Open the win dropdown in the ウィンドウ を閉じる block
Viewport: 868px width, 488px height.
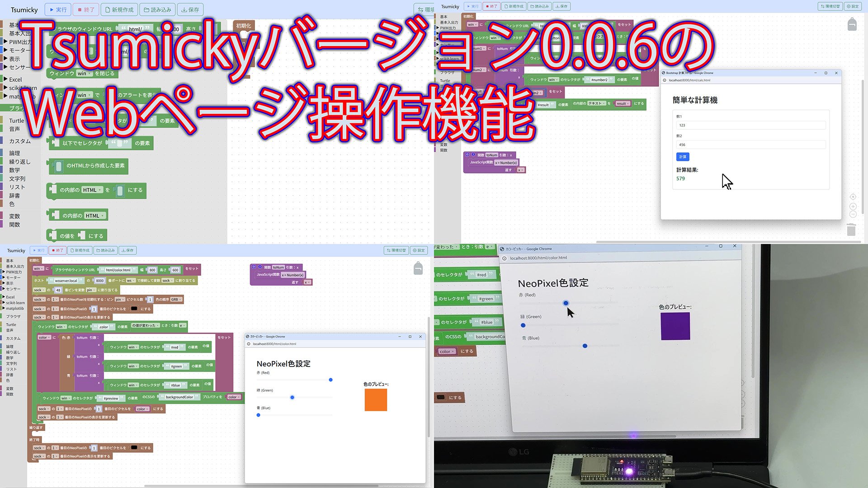tap(84, 73)
